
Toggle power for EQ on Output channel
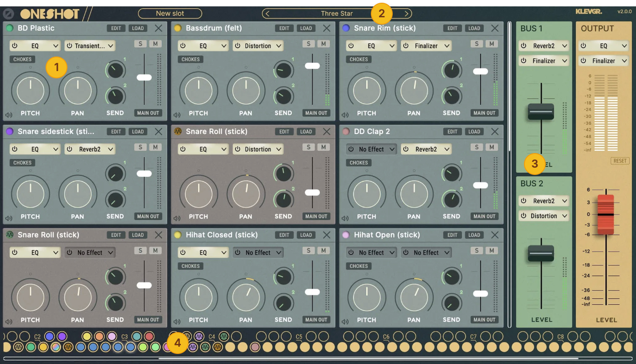click(x=583, y=46)
